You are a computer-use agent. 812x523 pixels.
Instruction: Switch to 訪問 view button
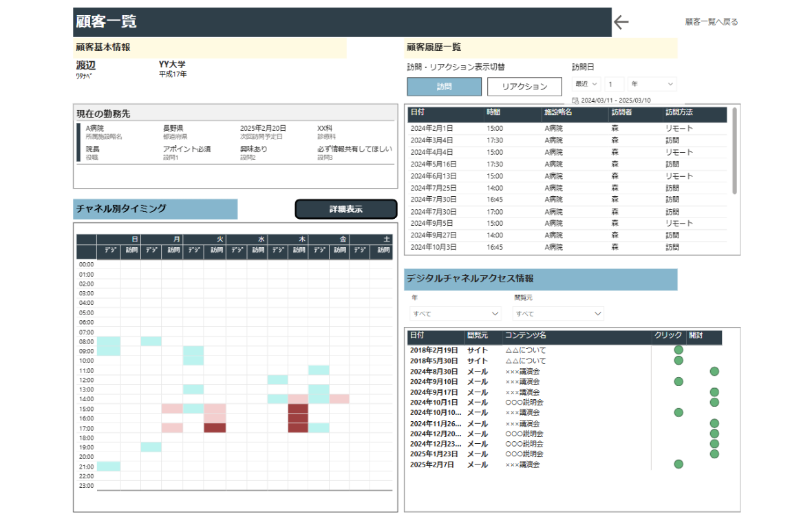[x=444, y=87]
